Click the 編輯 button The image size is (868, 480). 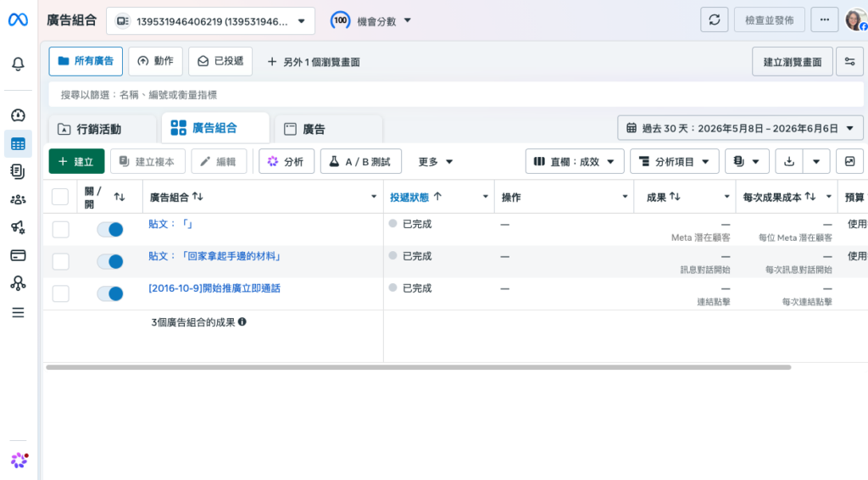[x=219, y=162]
